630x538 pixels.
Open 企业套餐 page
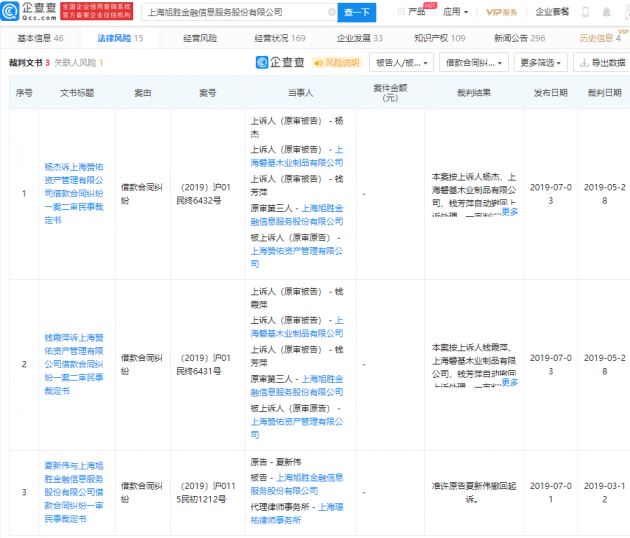tap(552, 12)
